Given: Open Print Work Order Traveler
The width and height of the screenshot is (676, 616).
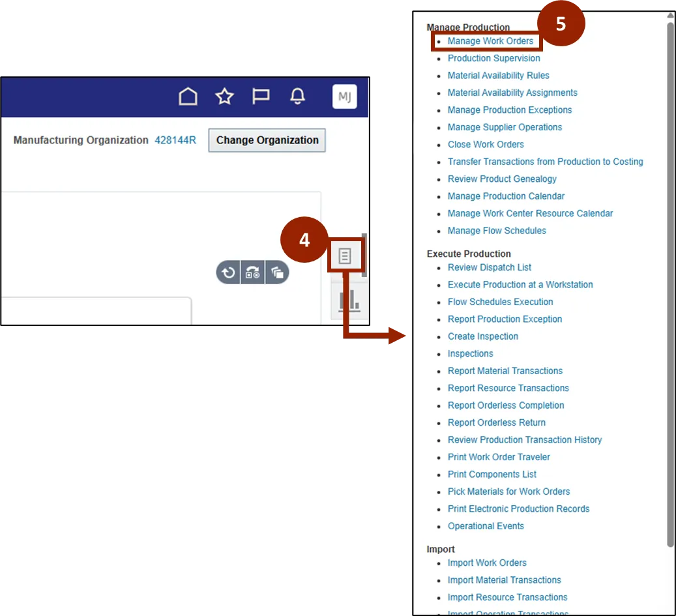Looking at the screenshot, I should (499, 457).
